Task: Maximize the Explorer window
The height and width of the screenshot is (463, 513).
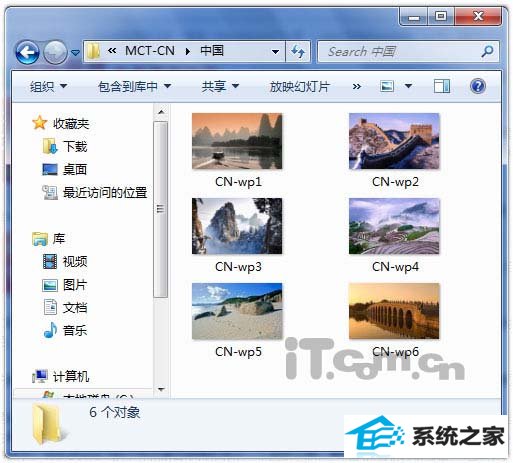Action: [441, 16]
